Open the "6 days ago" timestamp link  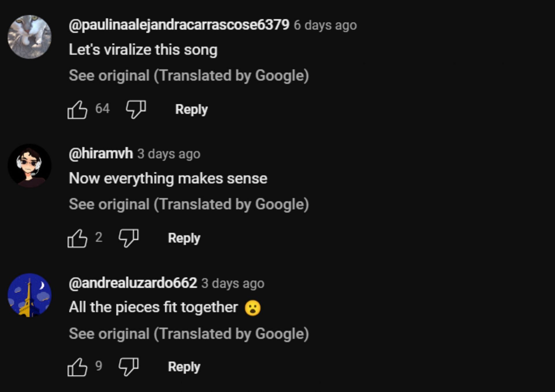tap(325, 25)
